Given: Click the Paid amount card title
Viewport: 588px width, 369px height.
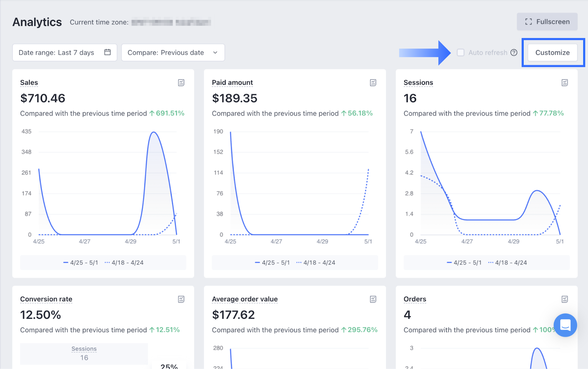Looking at the screenshot, I should [x=232, y=83].
